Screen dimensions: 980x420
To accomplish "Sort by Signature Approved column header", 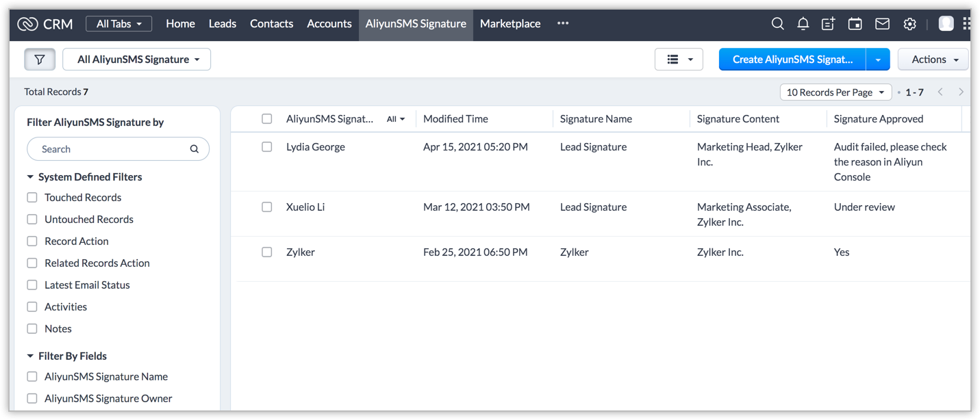I will tap(879, 119).
